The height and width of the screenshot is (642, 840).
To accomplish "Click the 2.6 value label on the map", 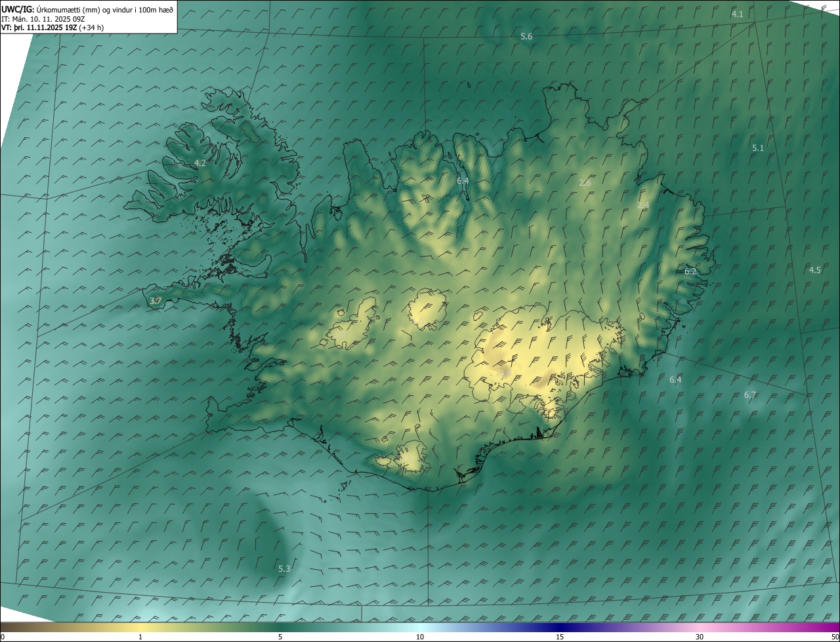I will (585, 183).
